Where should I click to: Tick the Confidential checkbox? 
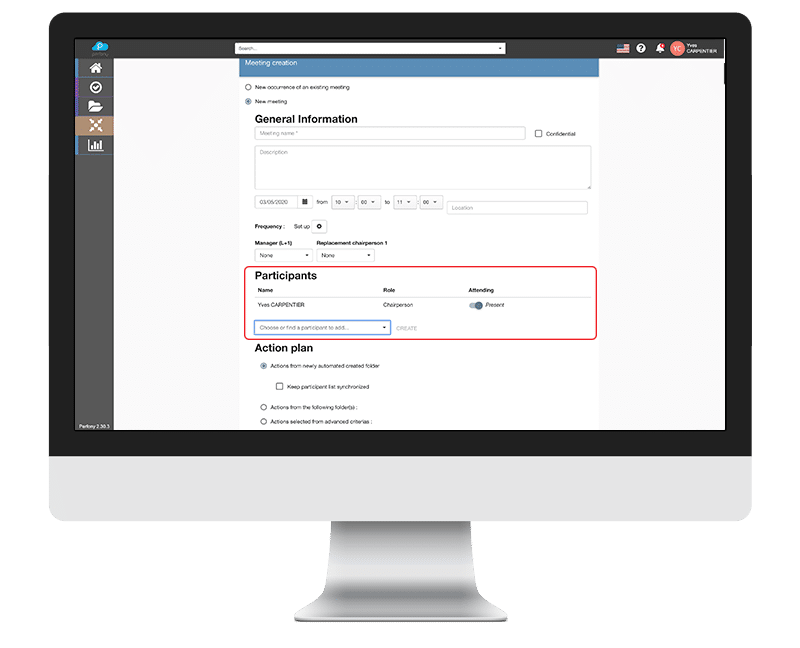[539, 133]
